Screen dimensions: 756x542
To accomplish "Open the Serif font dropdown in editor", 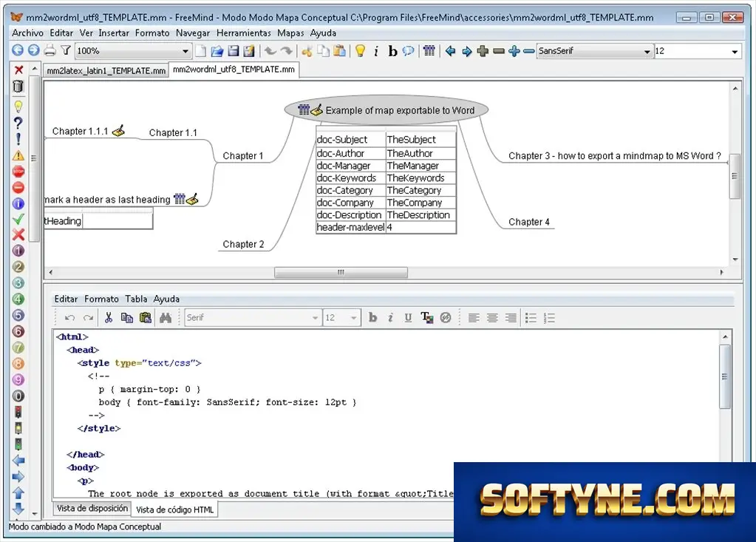I will (x=253, y=317).
